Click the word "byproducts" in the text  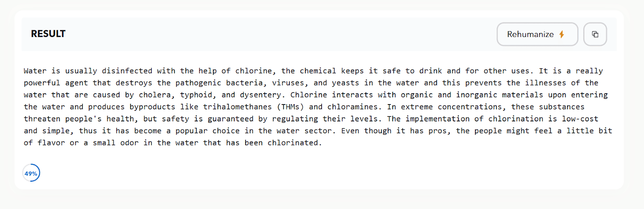tap(153, 107)
